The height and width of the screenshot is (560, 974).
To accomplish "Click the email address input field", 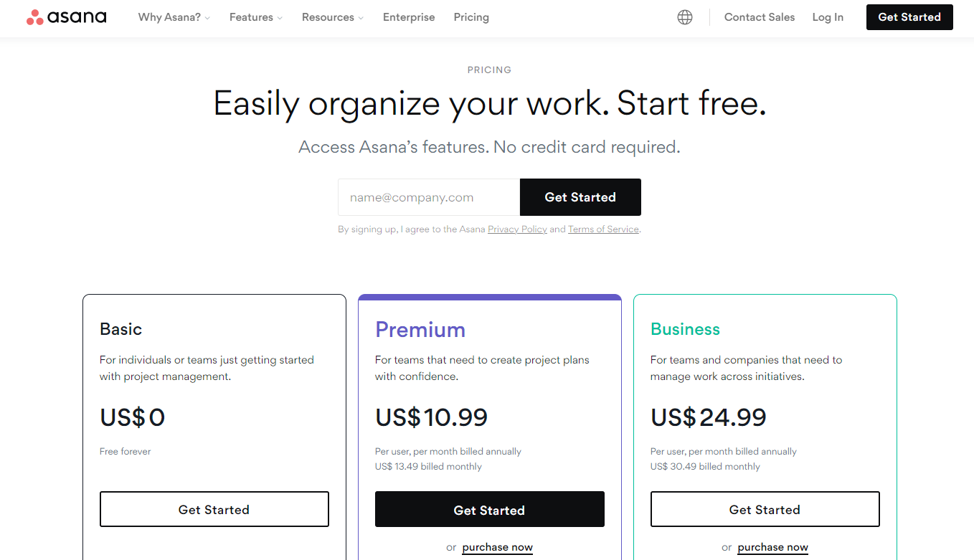I will tap(429, 197).
